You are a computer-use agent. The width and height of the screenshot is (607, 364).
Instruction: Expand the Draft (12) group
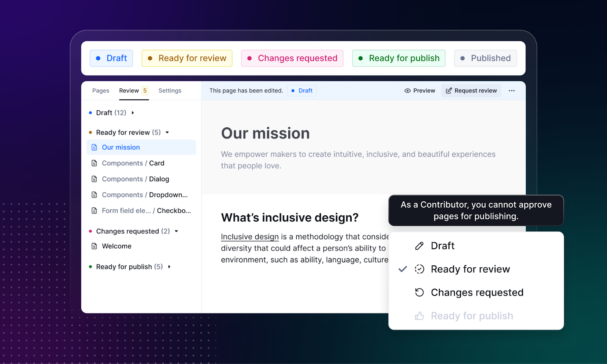click(133, 113)
